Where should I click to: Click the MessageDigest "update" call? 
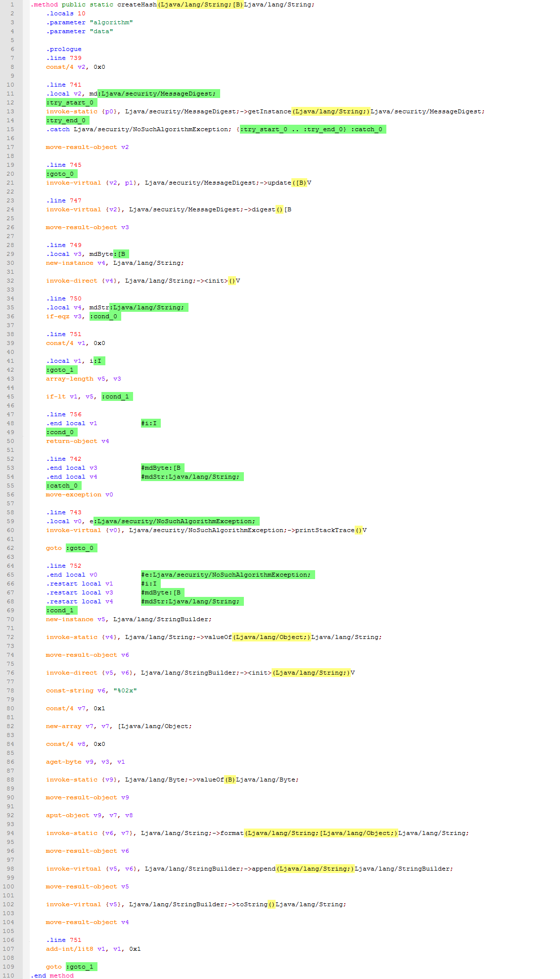pyautogui.click(x=280, y=183)
